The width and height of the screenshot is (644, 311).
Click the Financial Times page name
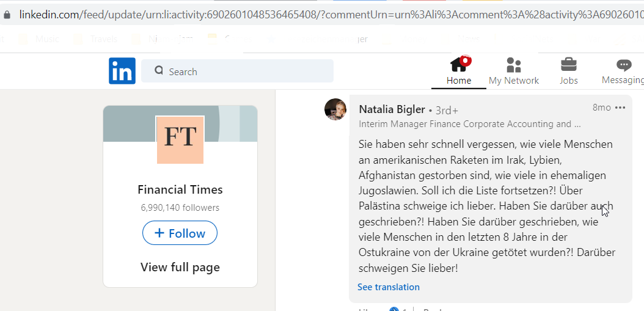(x=180, y=189)
